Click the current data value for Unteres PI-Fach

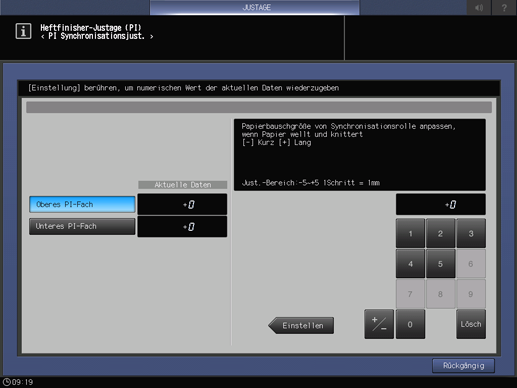[x=182, y=227]
